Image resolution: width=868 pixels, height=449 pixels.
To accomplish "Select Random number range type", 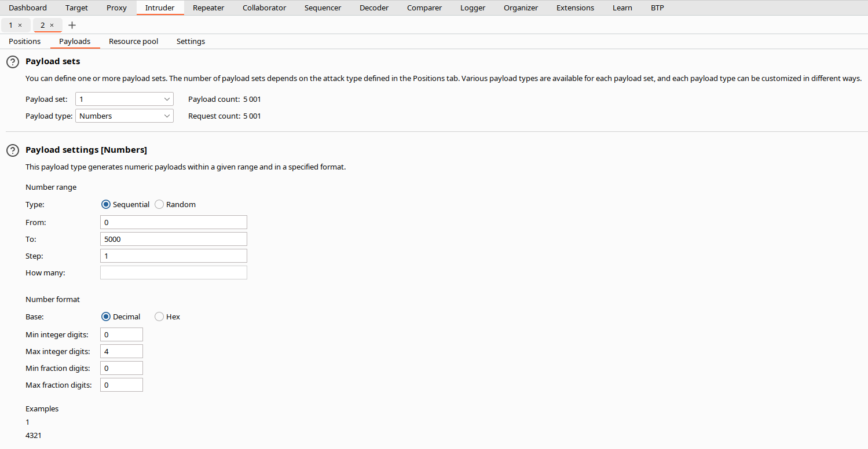I will [x=159, y=205].
